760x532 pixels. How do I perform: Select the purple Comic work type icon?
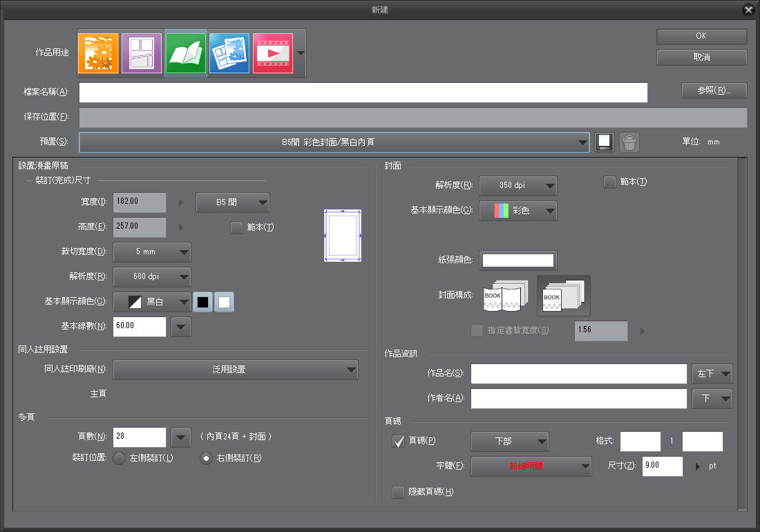142,53
